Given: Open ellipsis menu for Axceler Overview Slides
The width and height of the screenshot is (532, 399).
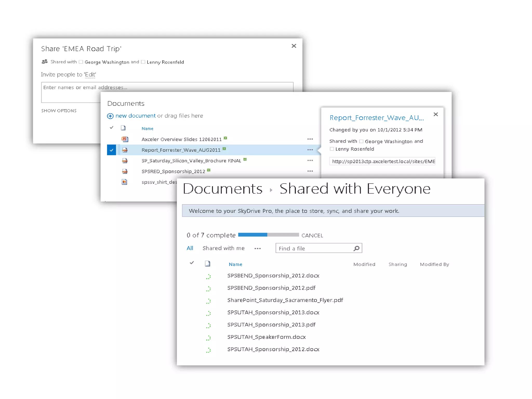Looking at the screenshot, I should [310, 139].
